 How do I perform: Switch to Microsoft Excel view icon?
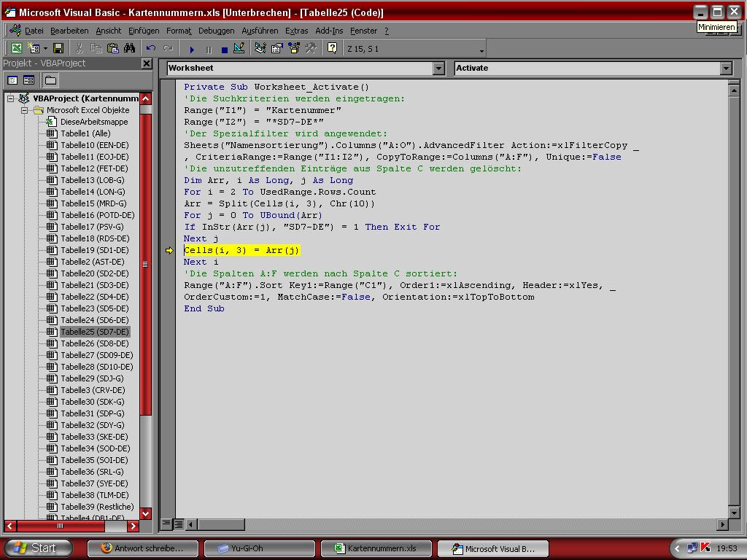(x=17, y=48)
